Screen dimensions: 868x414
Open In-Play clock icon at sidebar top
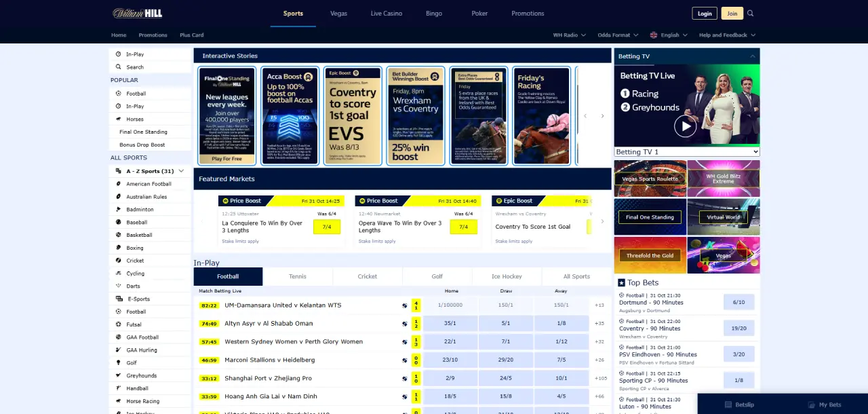click(x=119, y=54)
